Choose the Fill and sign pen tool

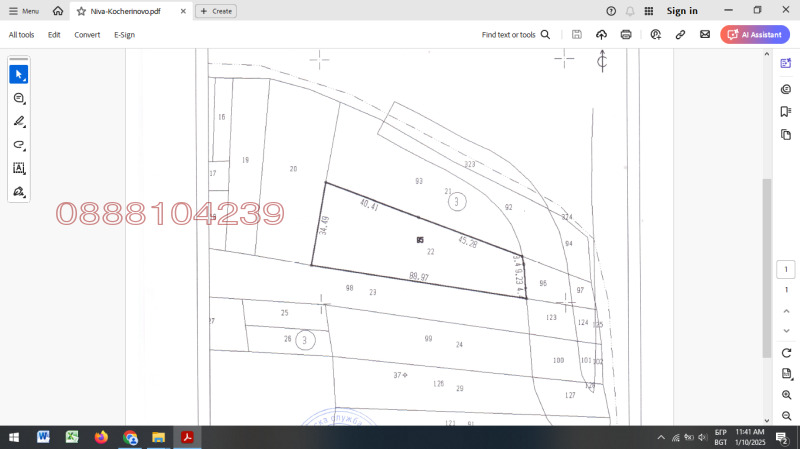[x=19, y=192]
